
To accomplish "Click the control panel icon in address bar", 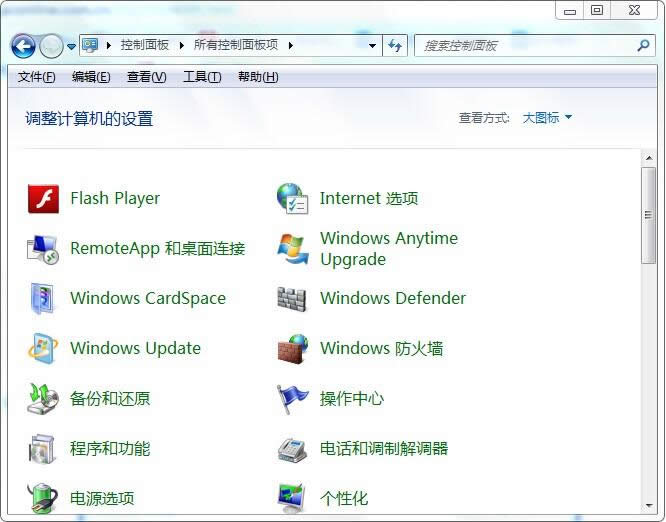I will coord(90,45).
